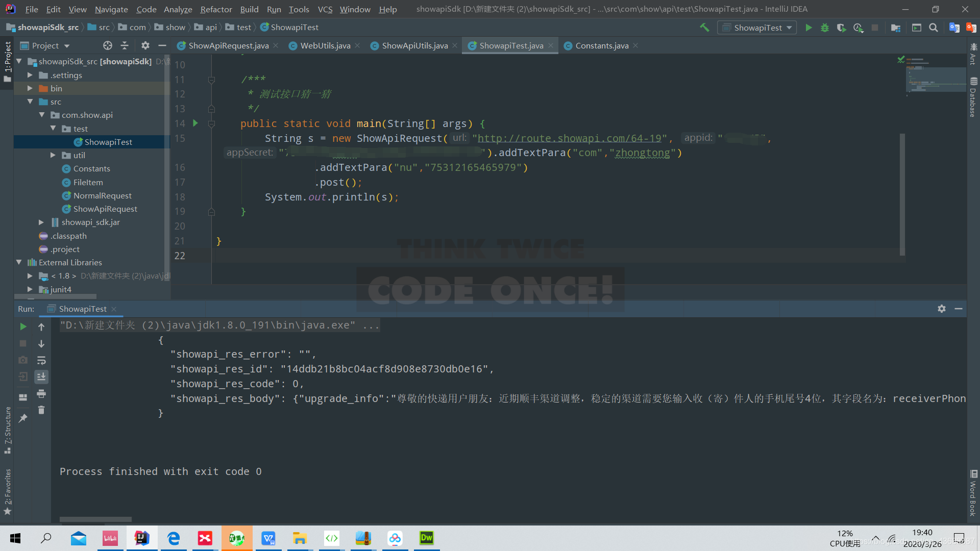The width and height of the screenshot is (980, 551).
Task: Run with coverage icon in toolbar
Action: tap(841, 28)
